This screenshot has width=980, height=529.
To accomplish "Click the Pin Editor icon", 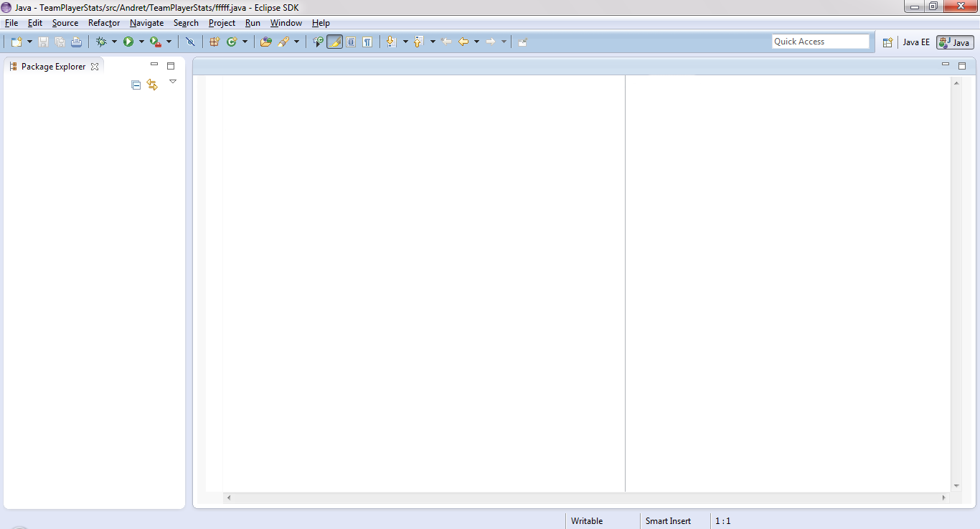I will click(x=523, y=42).
